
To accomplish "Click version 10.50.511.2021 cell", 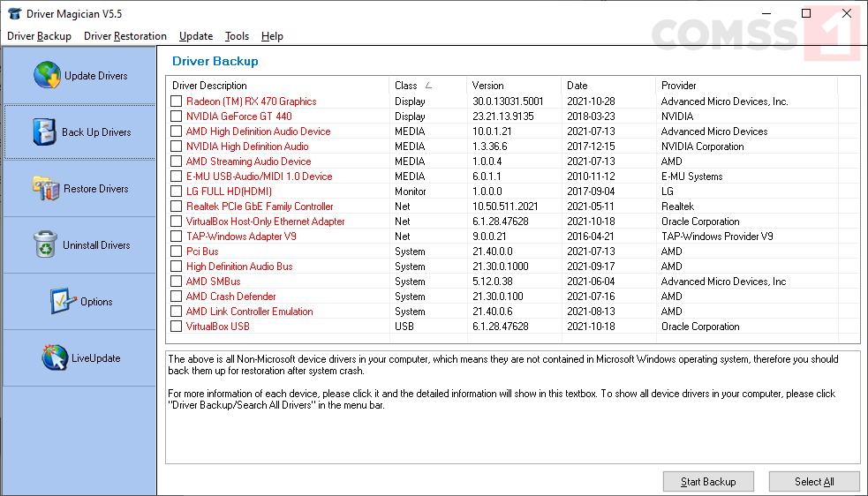I will coord(505,206).
